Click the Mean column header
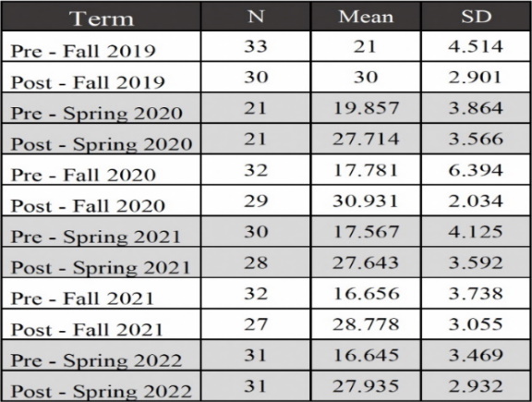Screen dimensions: 532x402 [366, 17]
